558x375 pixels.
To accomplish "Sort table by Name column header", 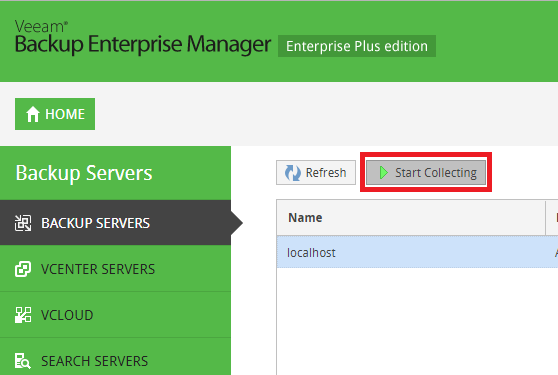I will [411, 218].
